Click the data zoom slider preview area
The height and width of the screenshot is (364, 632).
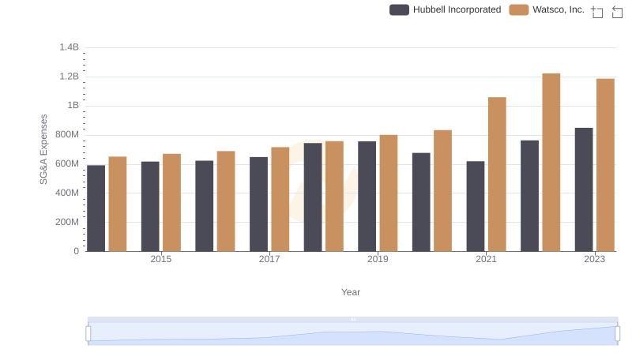coord(352,333)
